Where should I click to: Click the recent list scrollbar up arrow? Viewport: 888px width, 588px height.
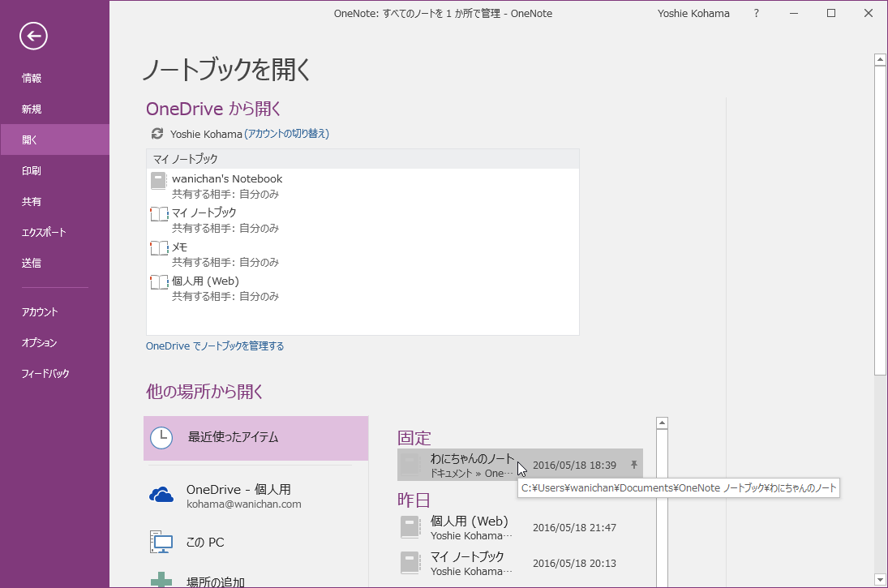tap(662, 423)
